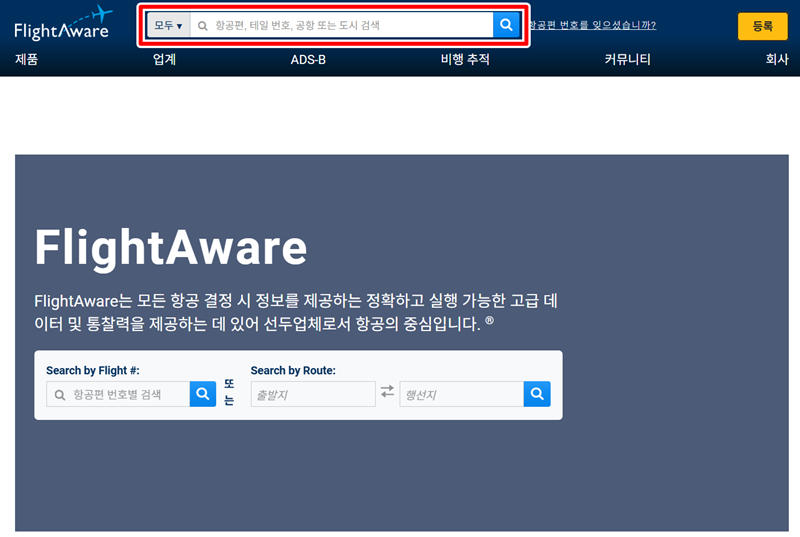Open the 회사 menu
This screenshot has height=537, width=800.
tap(777, 60)
